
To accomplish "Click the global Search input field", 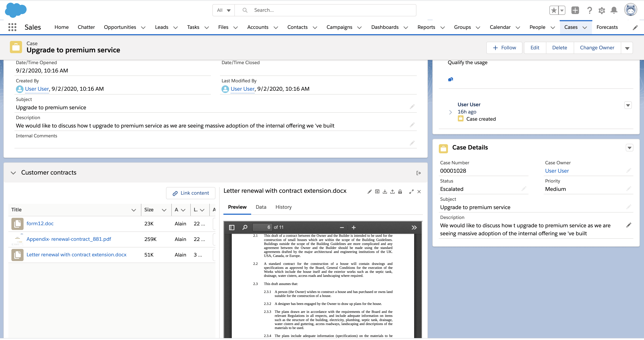I will (x=325, y=10).
